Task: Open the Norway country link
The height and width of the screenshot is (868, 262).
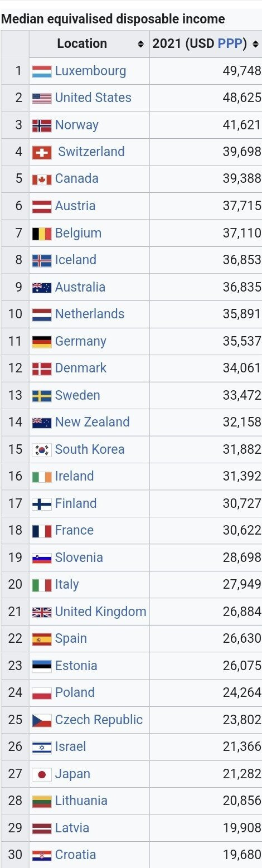Action: 76,125
